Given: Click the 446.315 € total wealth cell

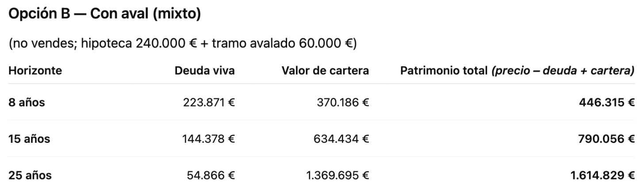Looking at the screenshot, I should click(x=607, y=103).
